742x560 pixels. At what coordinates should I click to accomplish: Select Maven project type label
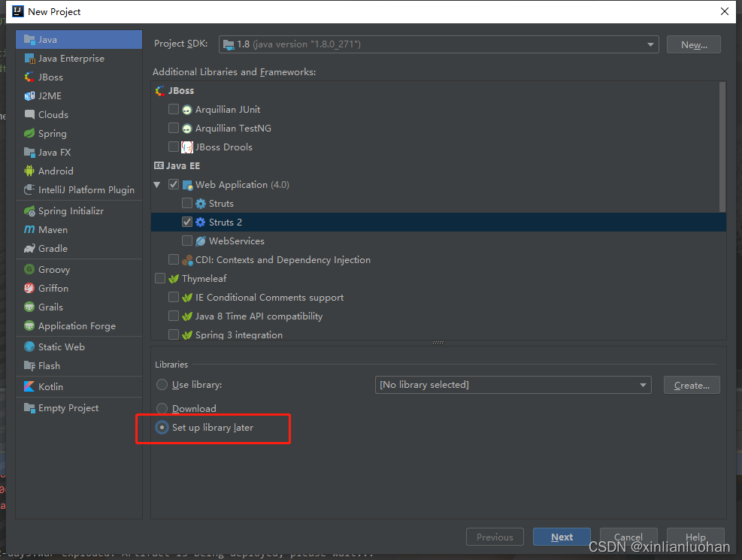(53, 230)
